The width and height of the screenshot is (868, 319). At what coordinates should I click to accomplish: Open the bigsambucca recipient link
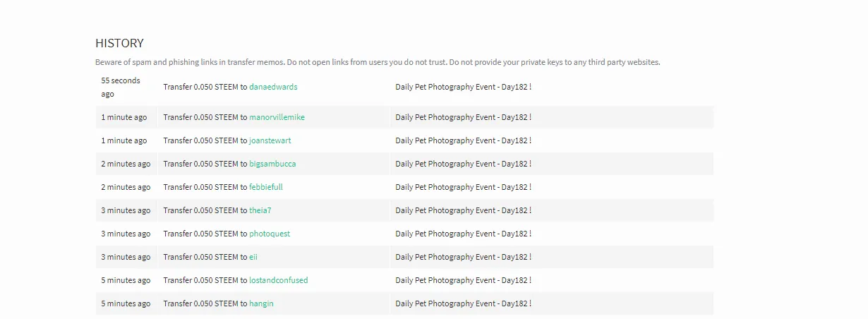272,164
